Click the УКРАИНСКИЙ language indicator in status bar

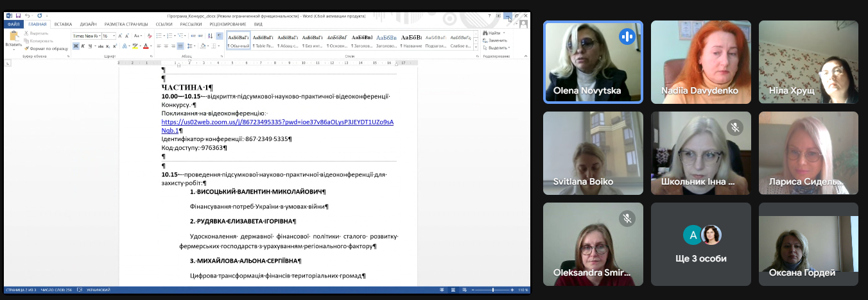point(98,290)
